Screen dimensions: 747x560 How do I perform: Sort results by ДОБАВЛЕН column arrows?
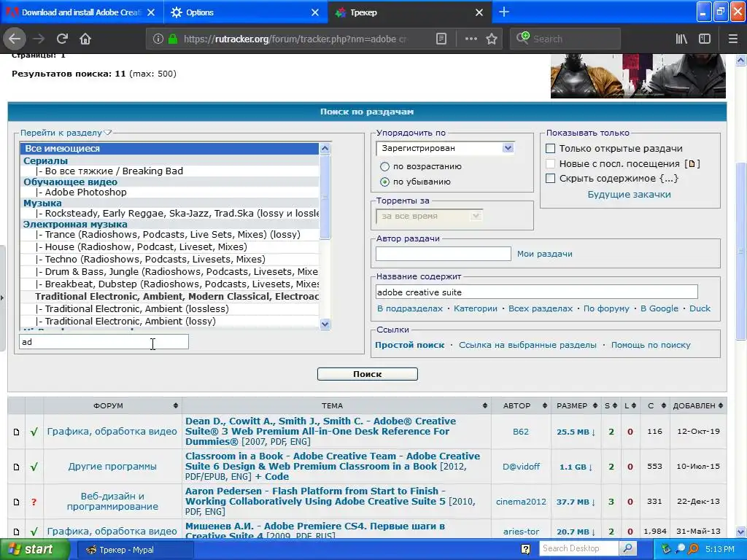[721, 405]
